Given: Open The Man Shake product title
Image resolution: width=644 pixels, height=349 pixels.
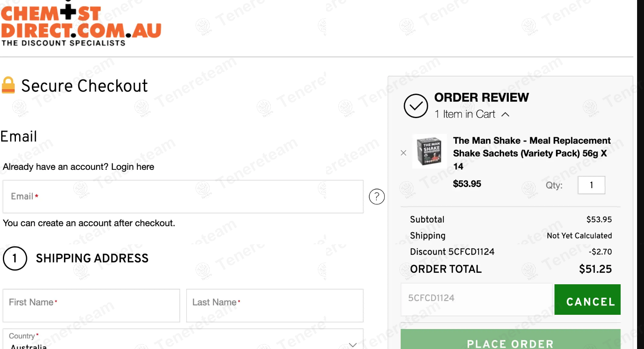Looking at the screenshot, I should tap(532, 153).
